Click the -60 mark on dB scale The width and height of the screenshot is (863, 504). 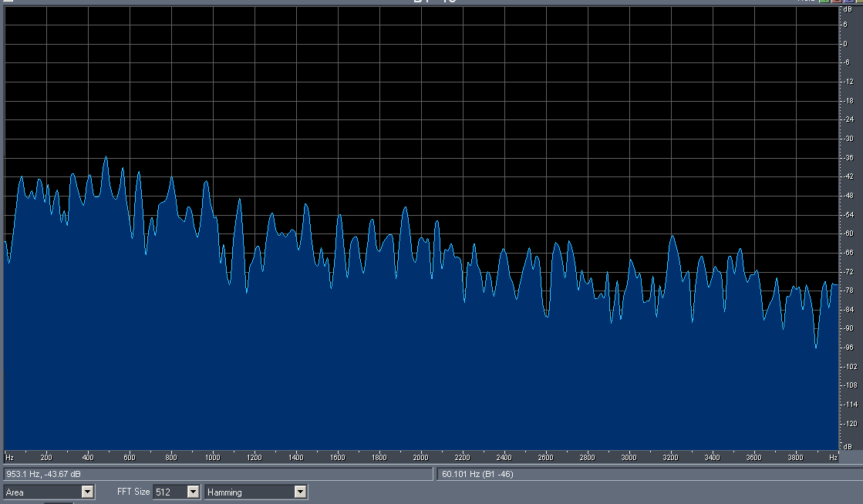click(848, 234)
